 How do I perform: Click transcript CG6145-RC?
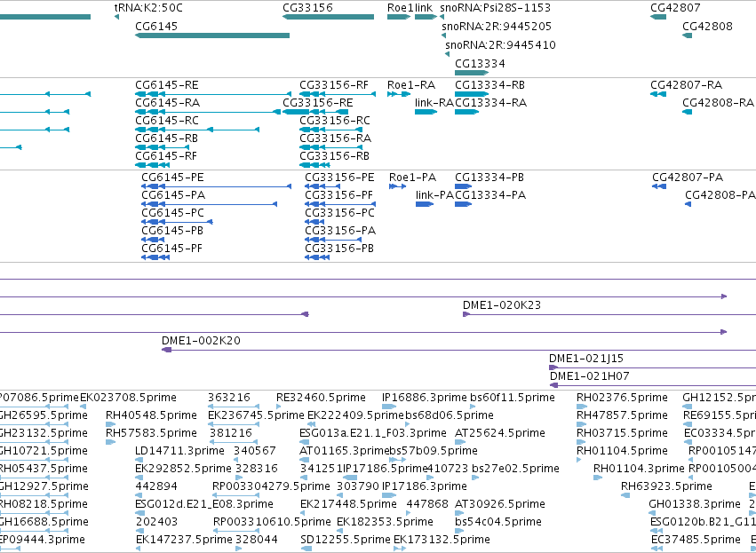[197, 130]
